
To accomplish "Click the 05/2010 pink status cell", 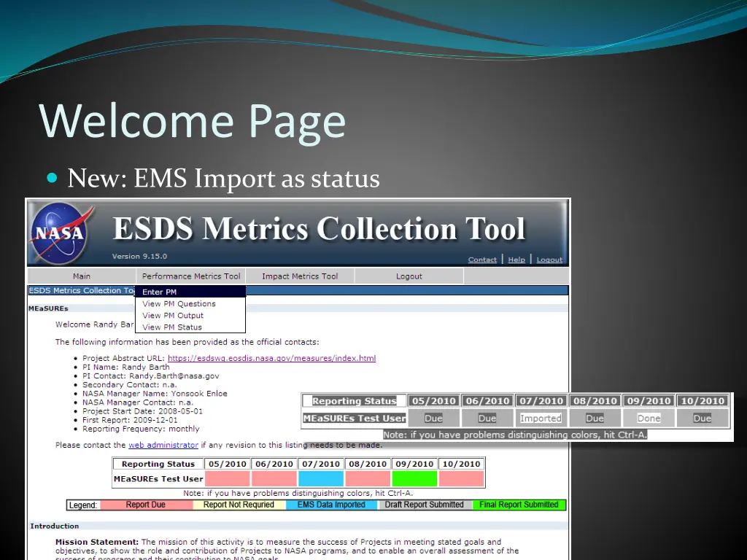I will (228, 478).
